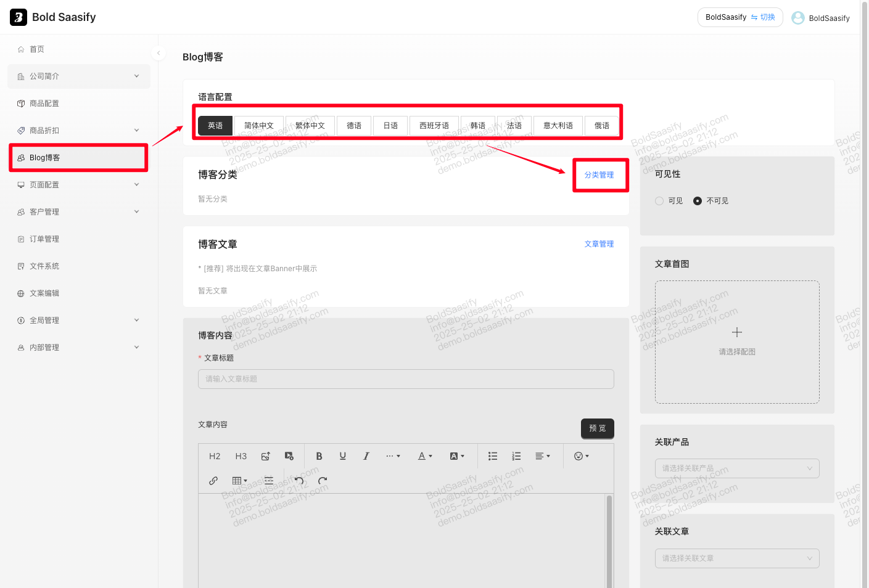The width and height of the screenshot is (869, 588).
Task: Open 文案编辑 in sidebar
Action: click(x=79, y=293)
